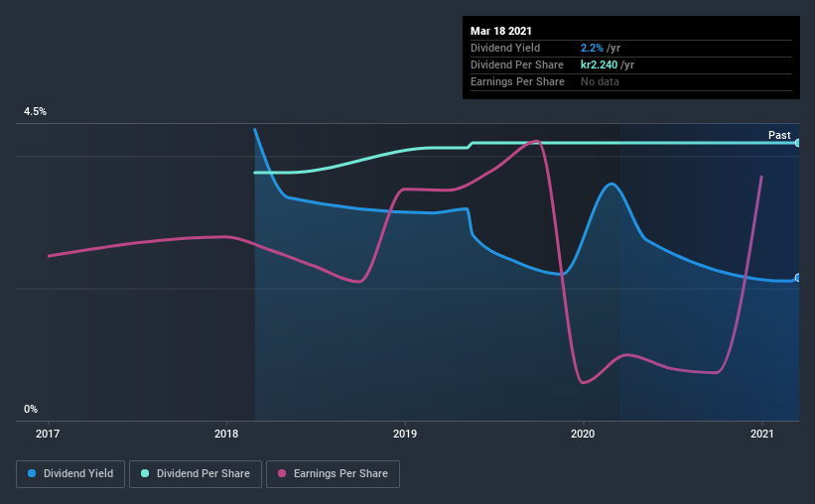The height and width of the screenshot is (504, 815).
Task: Click the 2019 x-axis label
Action: [x=404, y=434]
